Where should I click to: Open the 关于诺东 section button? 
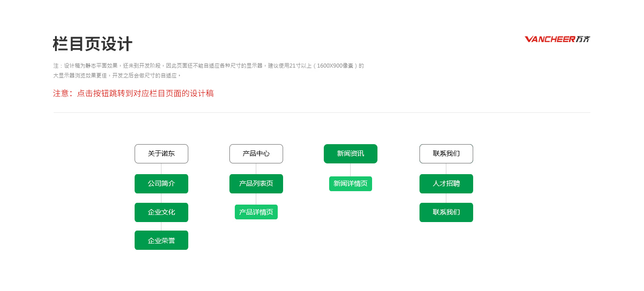click(161, 154)
